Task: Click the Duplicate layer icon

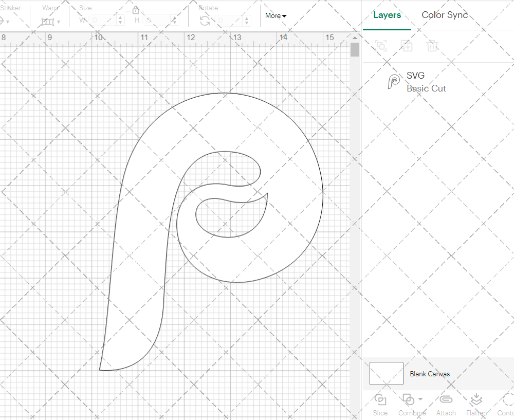Action: pos(407,46)
